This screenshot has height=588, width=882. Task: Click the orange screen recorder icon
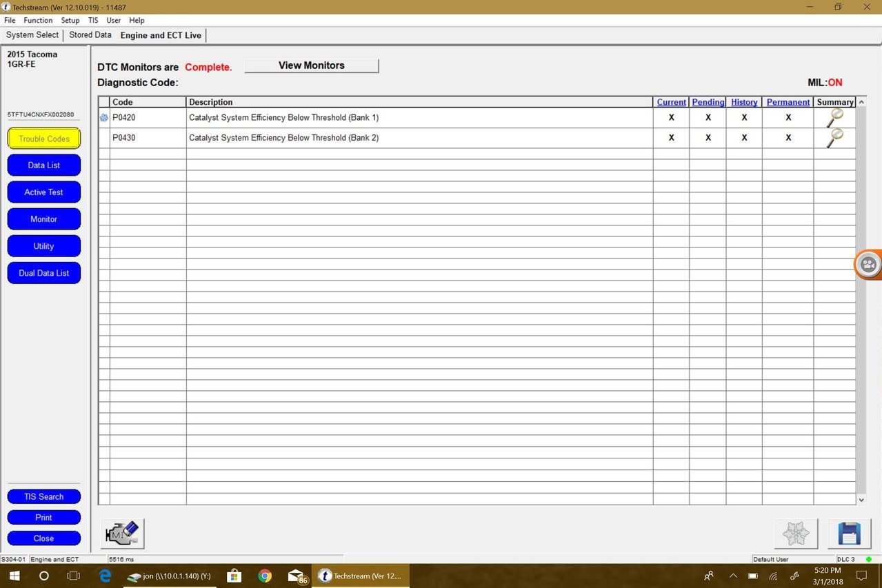tap(868, 264)
